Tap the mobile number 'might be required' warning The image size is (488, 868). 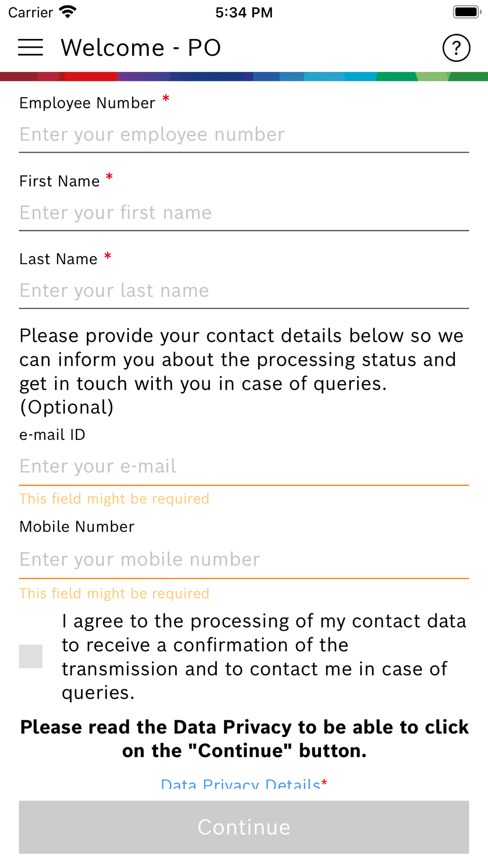coord(114,594)
